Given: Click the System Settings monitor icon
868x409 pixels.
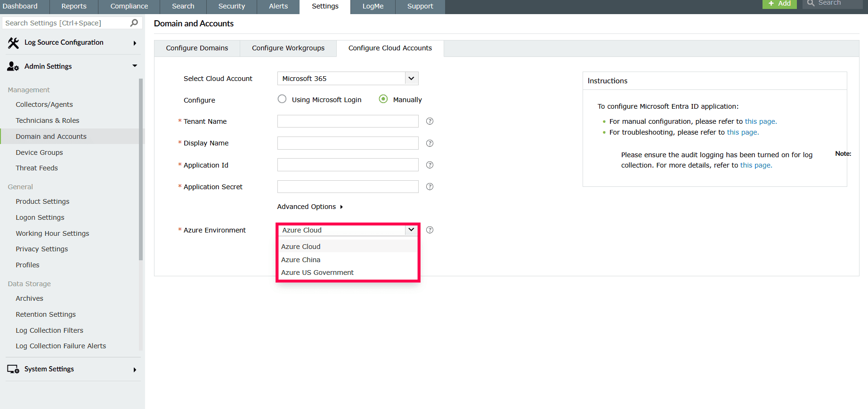Looking at the screenshot, I should [x=13, y=369].
